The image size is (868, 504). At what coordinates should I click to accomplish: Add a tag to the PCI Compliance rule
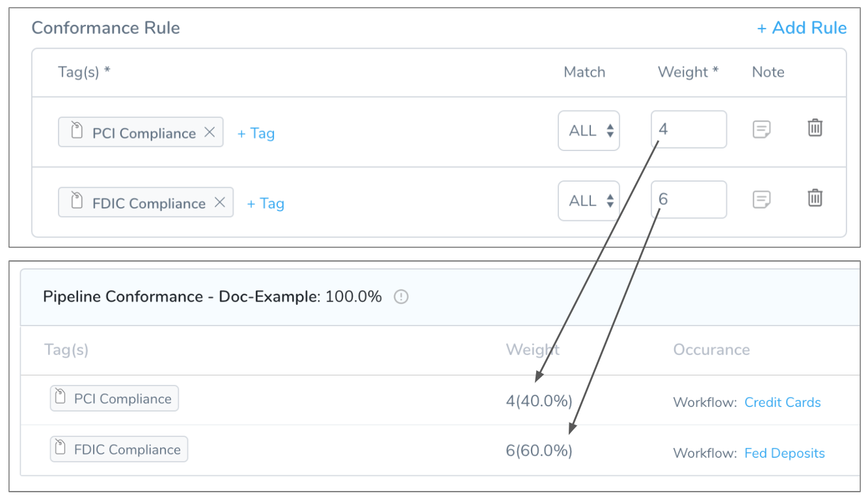click(256, 133)
